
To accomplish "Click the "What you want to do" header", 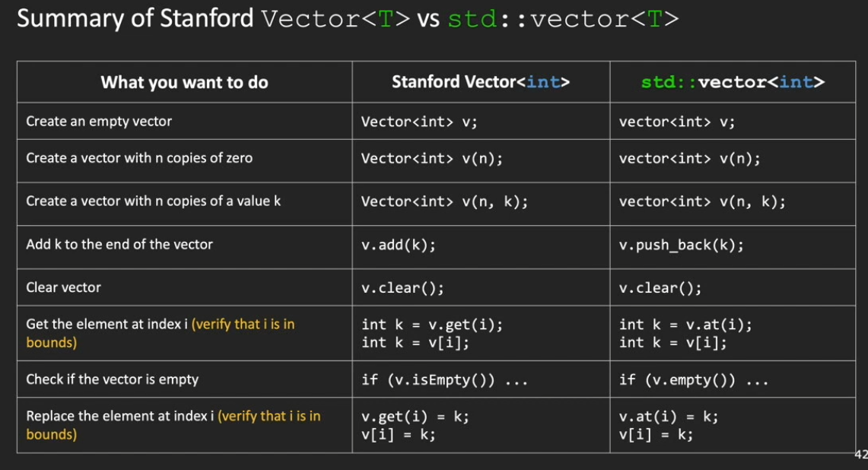I will (x=184, y=82).
